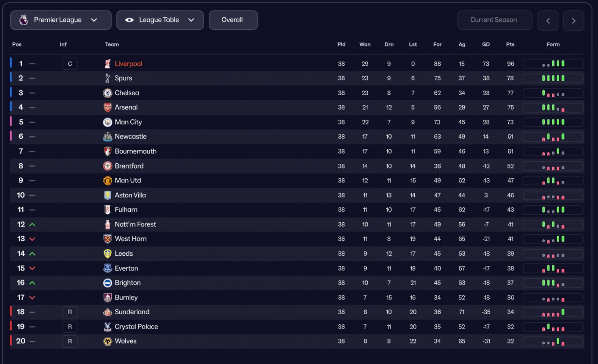Go to previous season with left arrow
The width and height of the screenshot is (598, 364).
(548, 21)
